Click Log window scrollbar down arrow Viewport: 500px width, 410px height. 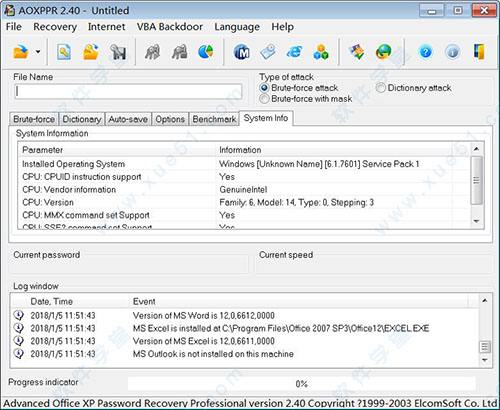485,360
